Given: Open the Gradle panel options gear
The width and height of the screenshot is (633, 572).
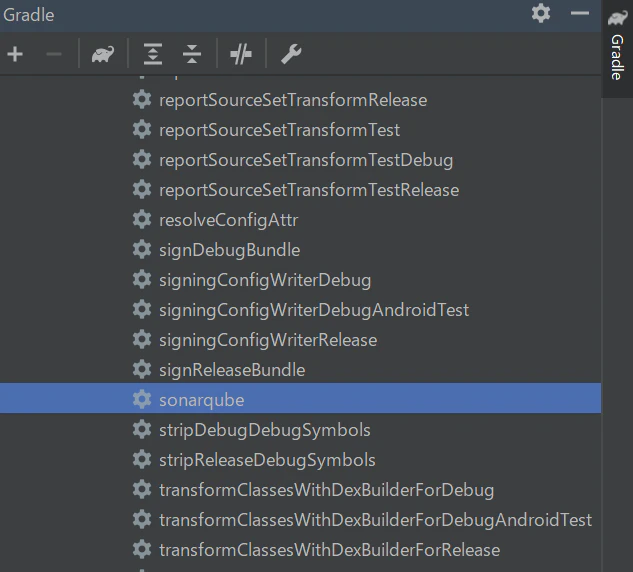Looking at the screenshot, I should click(x=541, y=13).
